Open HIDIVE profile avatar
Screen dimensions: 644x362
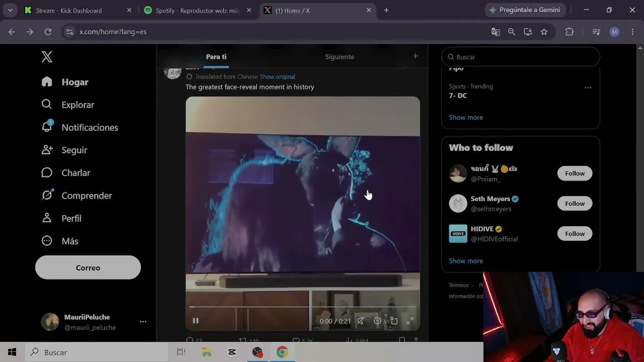coord(458,234)
